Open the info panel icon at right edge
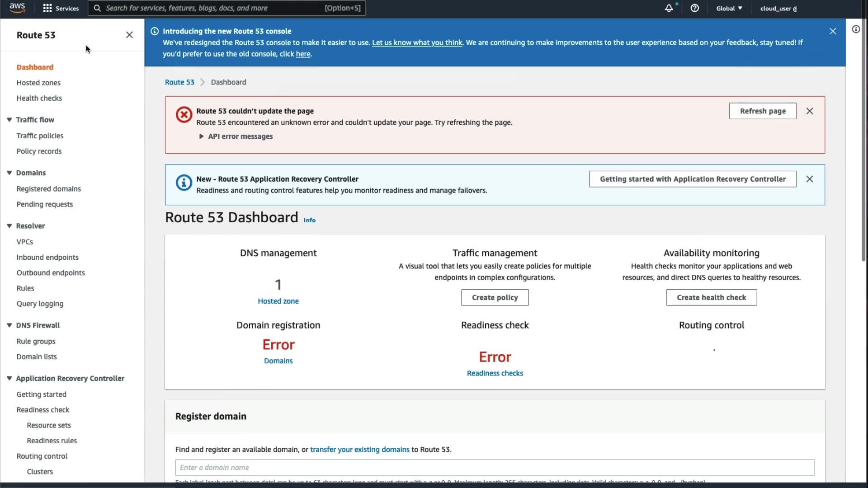Viewport: 868px width, 488px height. [x=856, y=29]
